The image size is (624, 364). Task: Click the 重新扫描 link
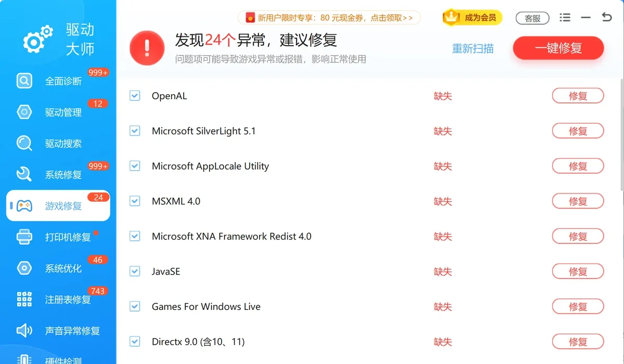coord(473,48)
